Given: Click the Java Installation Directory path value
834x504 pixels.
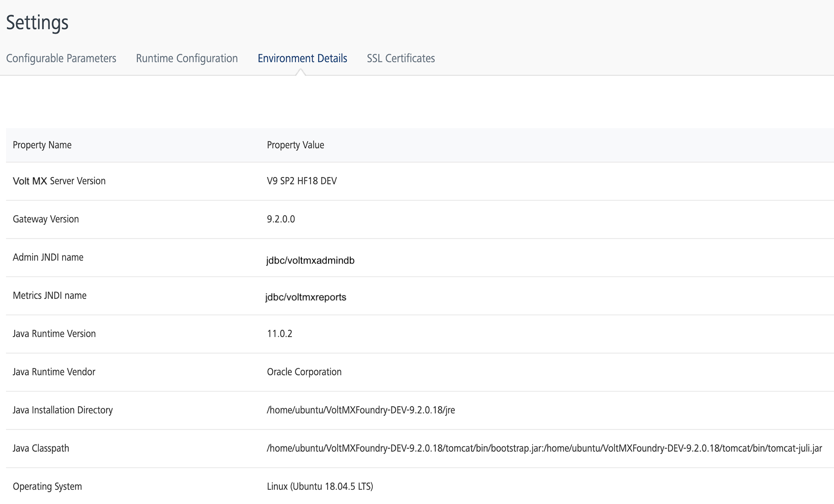Looking at the screenshot, I should tap(361, 410).
